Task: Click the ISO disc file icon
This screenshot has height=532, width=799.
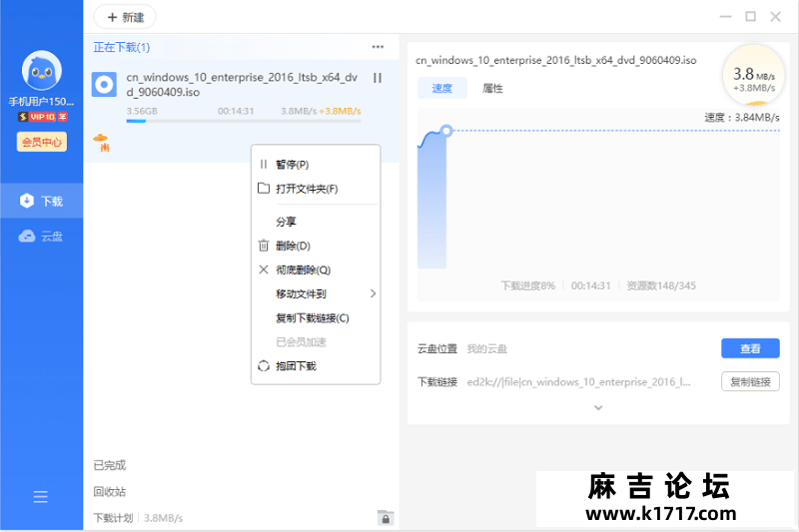Action: [x=105, y=85]
